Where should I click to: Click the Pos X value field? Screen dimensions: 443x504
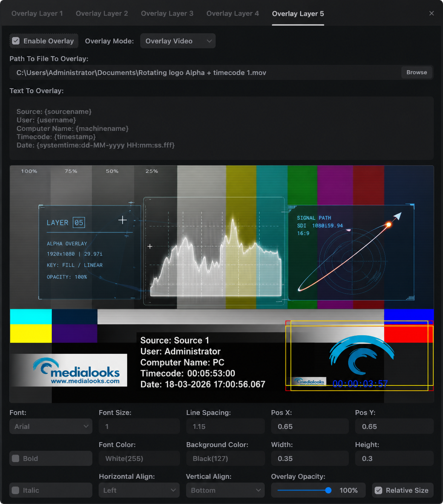click(x=310, y=426)
